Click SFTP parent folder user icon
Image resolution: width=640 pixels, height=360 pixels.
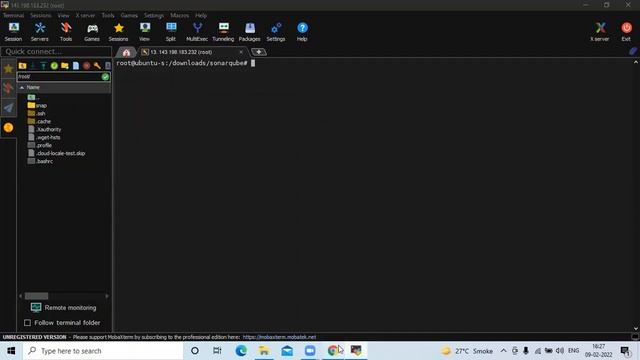click(x=22, y=66)
